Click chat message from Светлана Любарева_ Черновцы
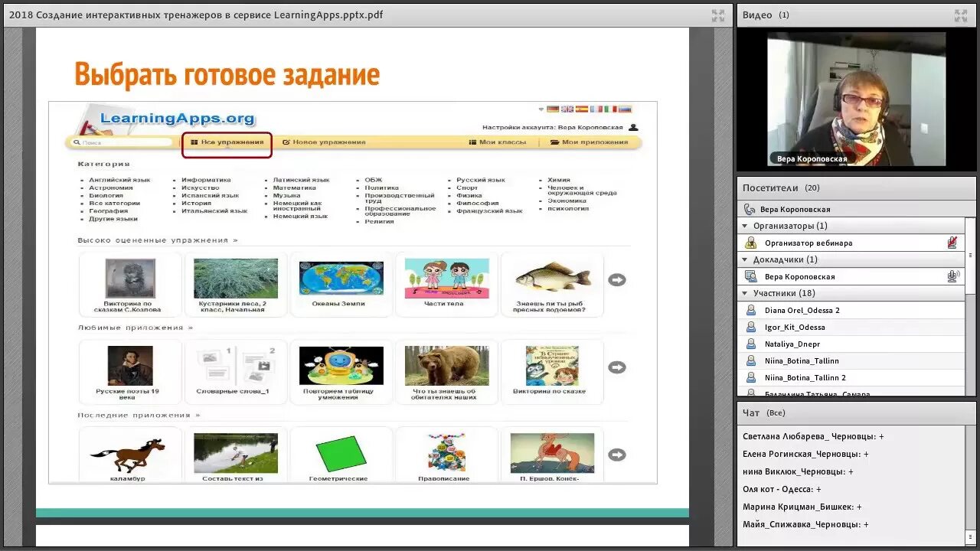Screen dimensions: 980x551 tap(813, 436)
